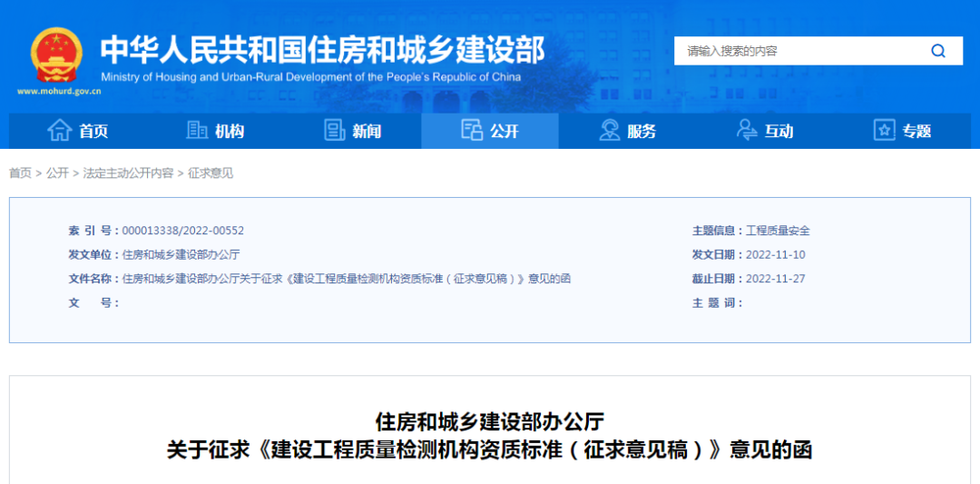Click the 索引号 label
This screenshot has height=484, width=980.
[x=93, y=231]
